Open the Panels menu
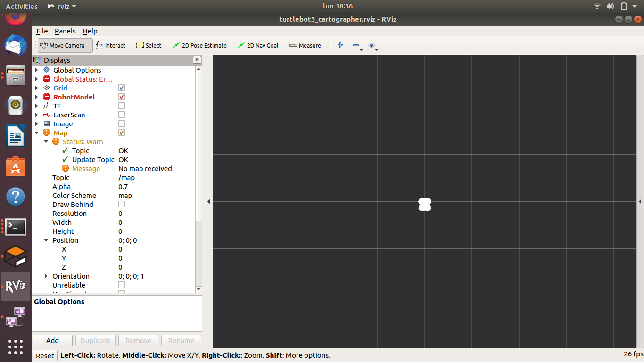The width and height of the screenshot is (644, 362). [65, 31]
